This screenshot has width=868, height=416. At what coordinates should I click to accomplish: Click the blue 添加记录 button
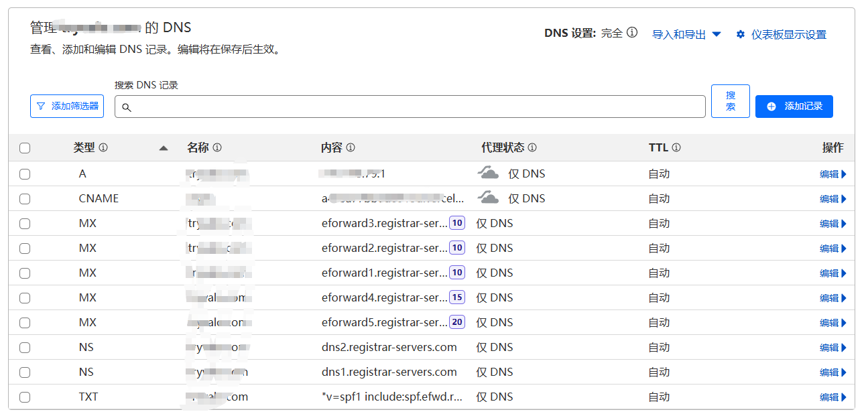(794, 106)
